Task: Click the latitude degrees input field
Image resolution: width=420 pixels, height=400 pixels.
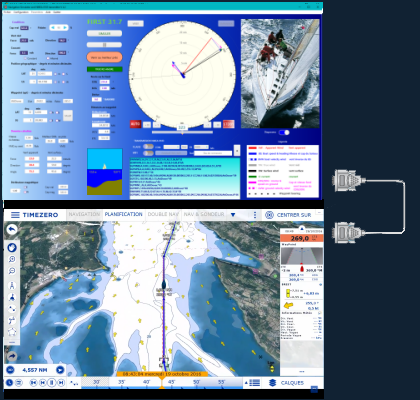Action: (x=33, y=74)
